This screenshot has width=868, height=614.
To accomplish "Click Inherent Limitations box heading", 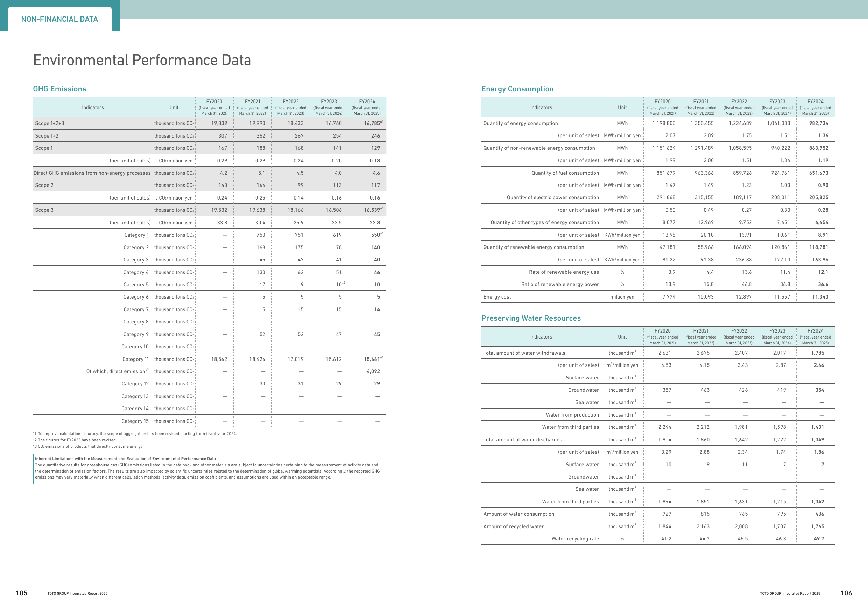I will pos(126,459).
